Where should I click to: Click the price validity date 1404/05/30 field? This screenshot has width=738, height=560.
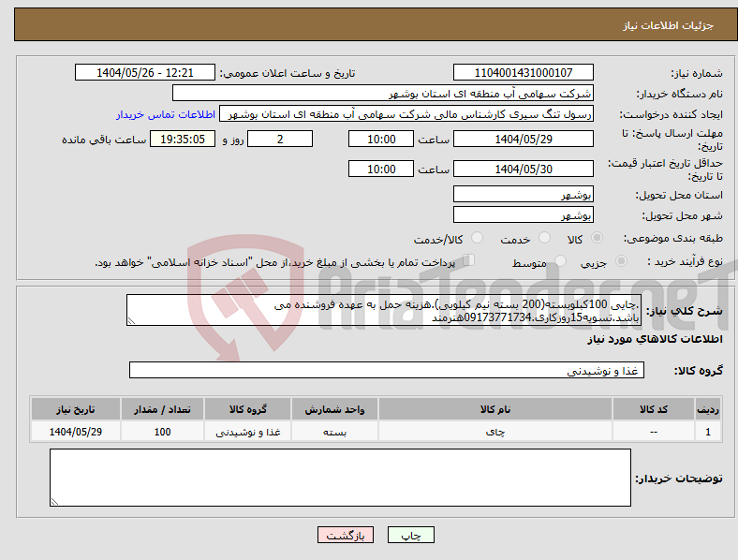(x=523, y=169)
